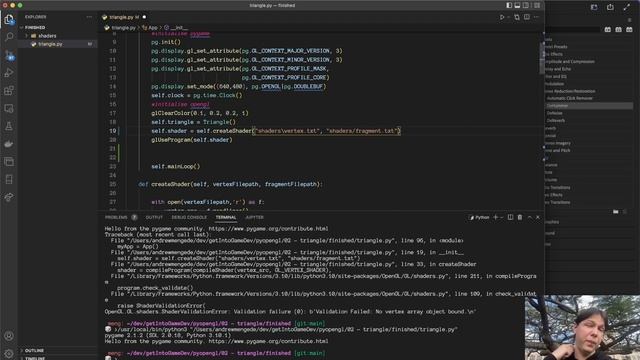
Task: Kill terminal with trash icon
Action: (520, 217)
